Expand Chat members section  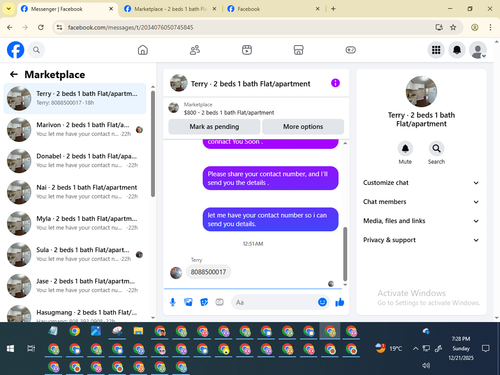(421, 202)
